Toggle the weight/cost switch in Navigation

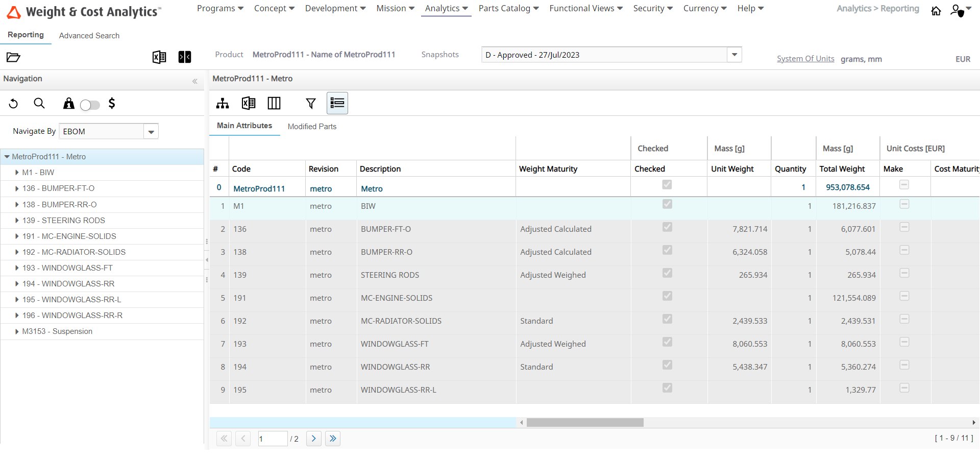pyautogui.click(x=90, y=105)
